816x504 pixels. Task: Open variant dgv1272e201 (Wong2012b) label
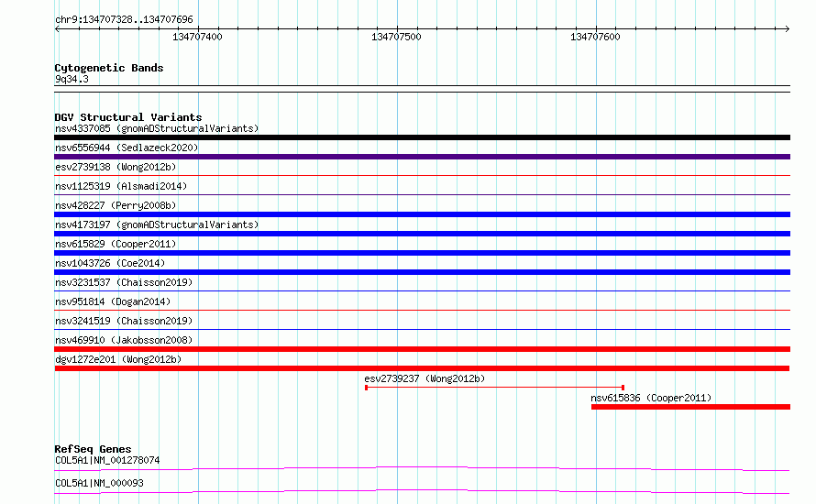[118, 359]
